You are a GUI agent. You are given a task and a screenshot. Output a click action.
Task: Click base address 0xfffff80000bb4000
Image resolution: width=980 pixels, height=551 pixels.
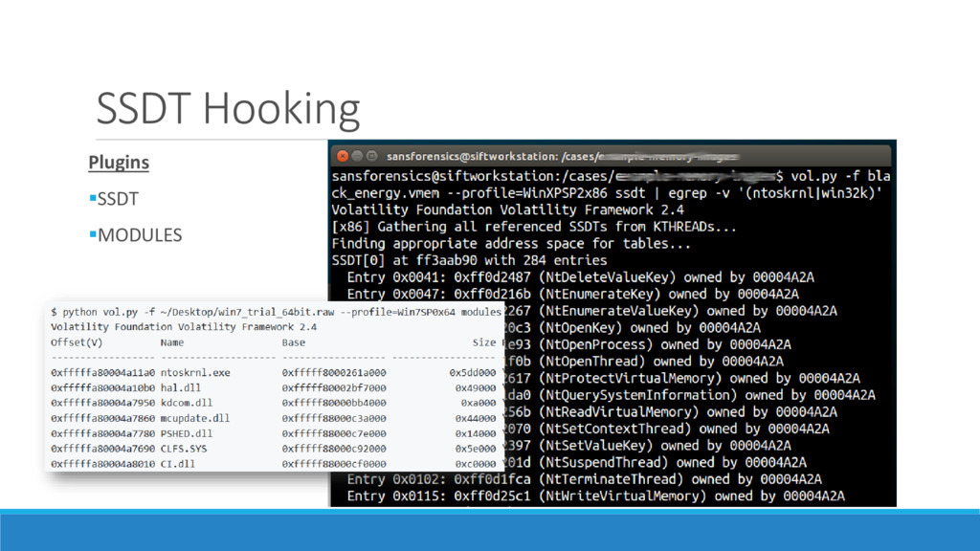click(334, 403)
